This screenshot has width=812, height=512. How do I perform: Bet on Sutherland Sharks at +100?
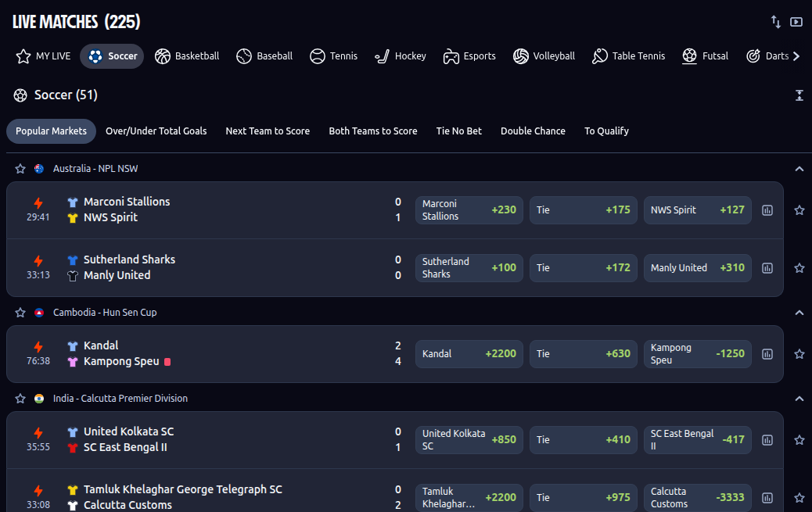469,268
